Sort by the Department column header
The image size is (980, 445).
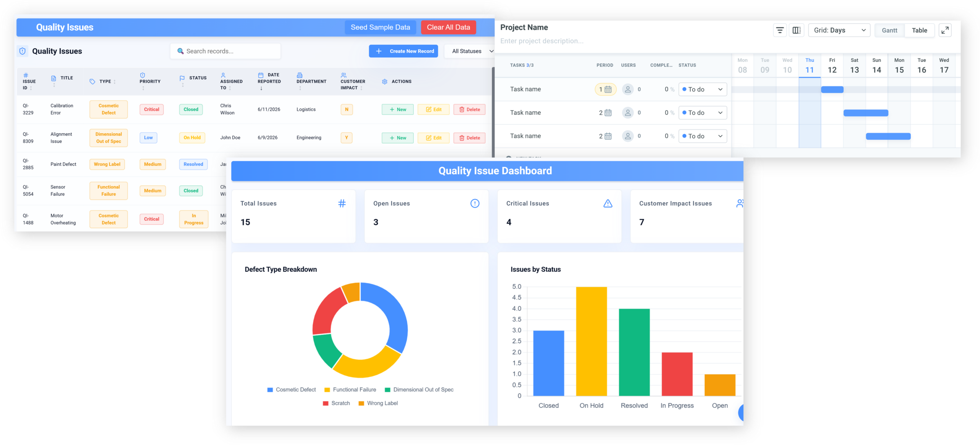(x=311, y=82)
